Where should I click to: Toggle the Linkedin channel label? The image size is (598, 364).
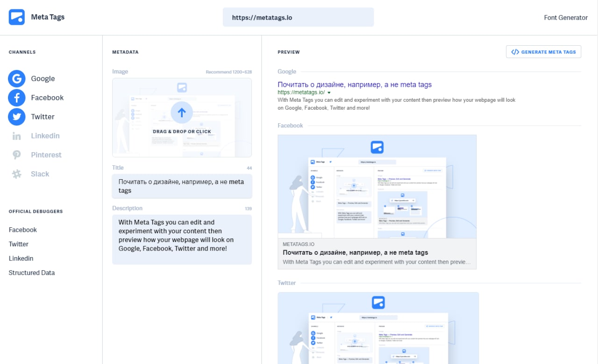(45, 136)
